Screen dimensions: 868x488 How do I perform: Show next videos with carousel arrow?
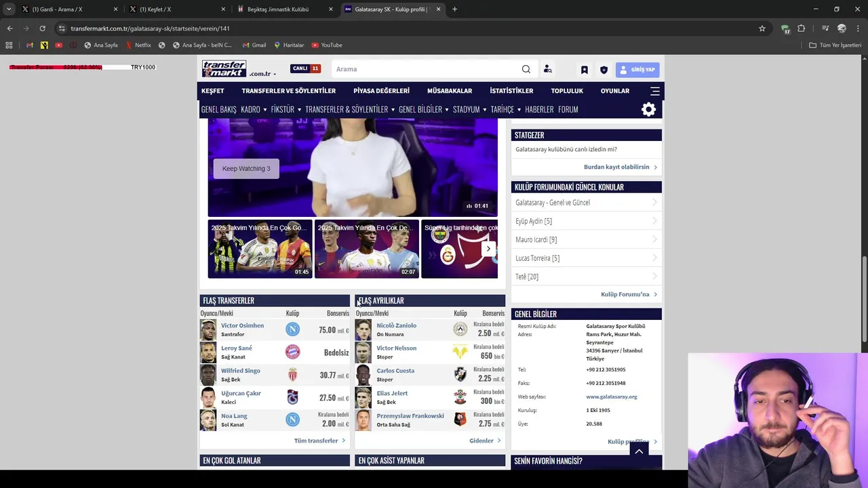(488, 249)
